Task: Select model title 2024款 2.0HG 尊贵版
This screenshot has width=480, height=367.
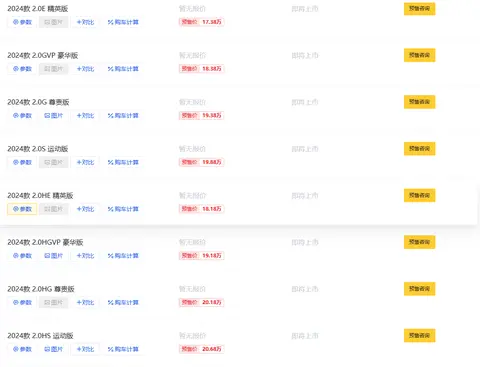Action: point(41,289)
